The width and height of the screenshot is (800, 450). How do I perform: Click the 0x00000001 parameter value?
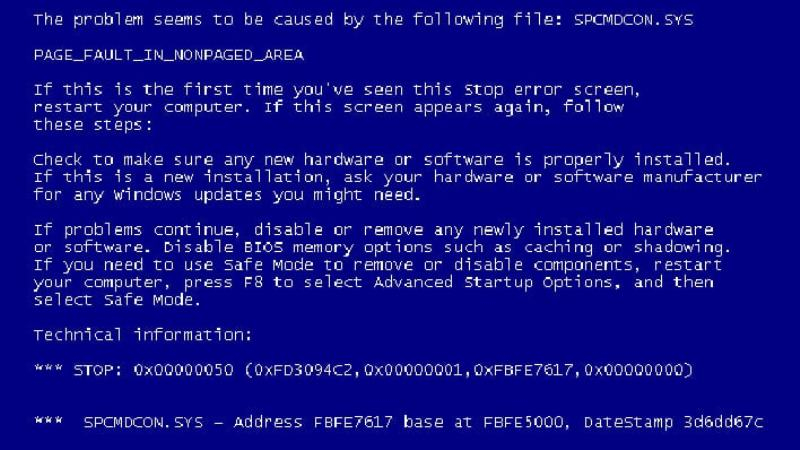pyautogui.click(x=413, y=370)
